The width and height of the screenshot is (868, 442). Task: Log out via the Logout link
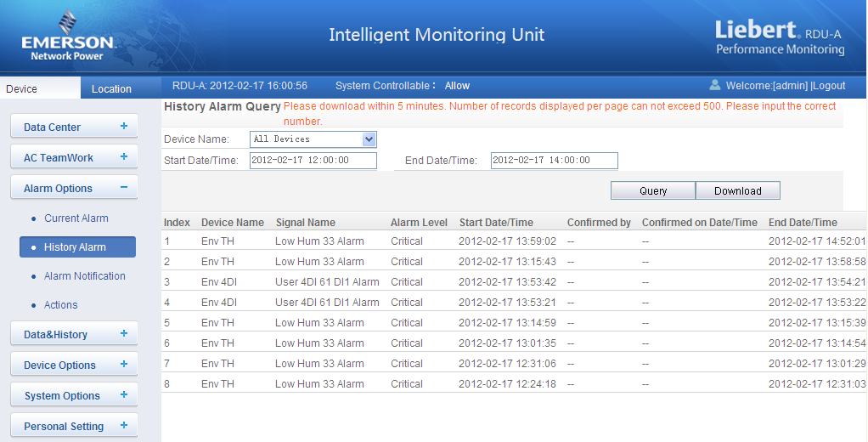(x=829, y=86)
